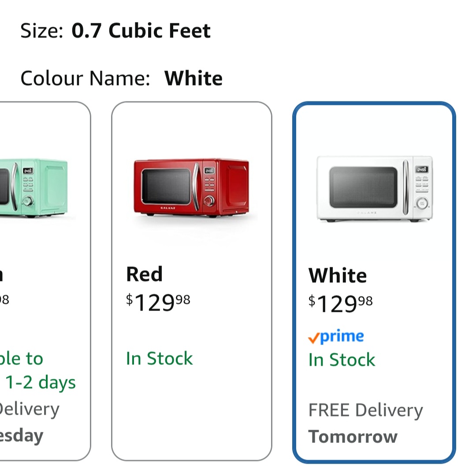Click the "Colour Name:" label

coord(85,79)
